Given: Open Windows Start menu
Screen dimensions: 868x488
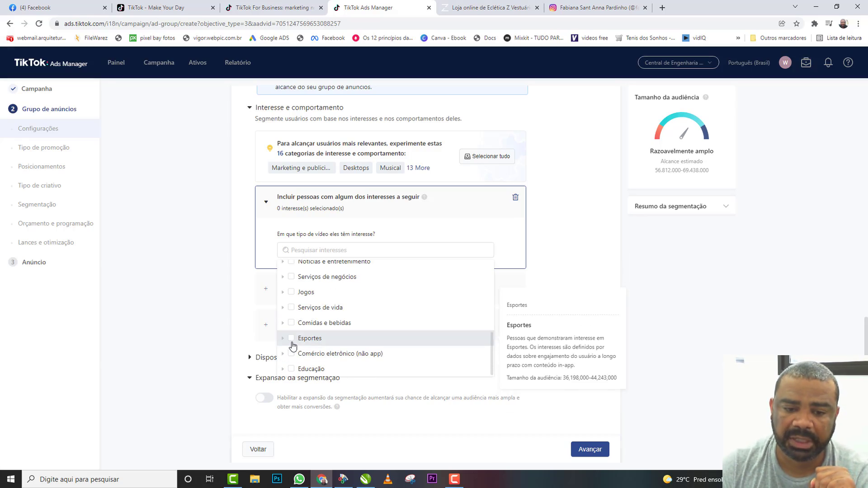Looking at the screenshot, I should (x=11, y=479).
